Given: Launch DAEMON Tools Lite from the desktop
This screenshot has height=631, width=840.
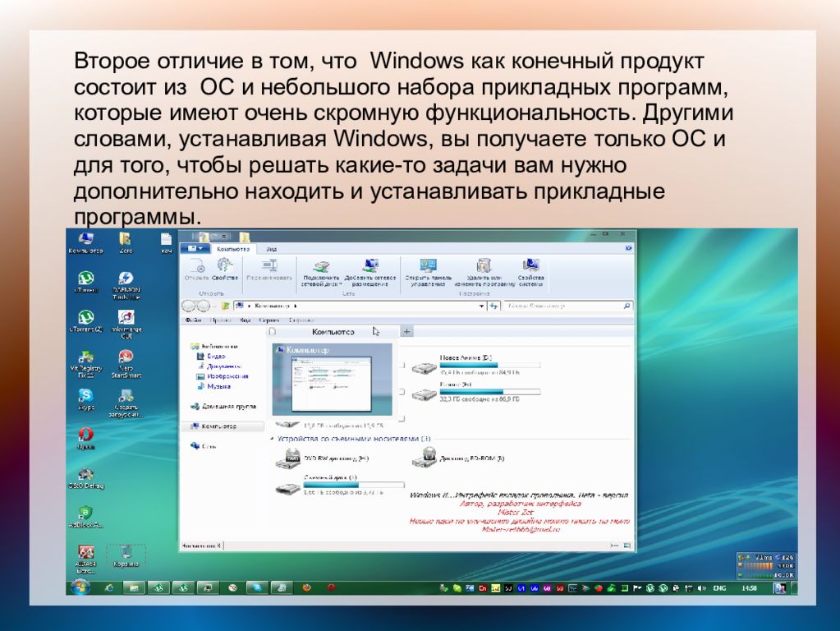Looking at the screenshot, I should 126,286.
